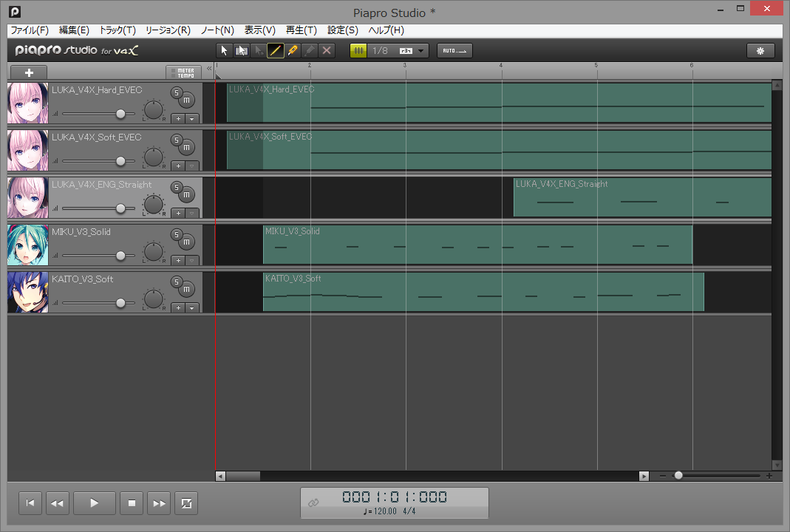
Task: Open the ノート(N) menu
Action: pyautogui.click(x=217, y=30)
